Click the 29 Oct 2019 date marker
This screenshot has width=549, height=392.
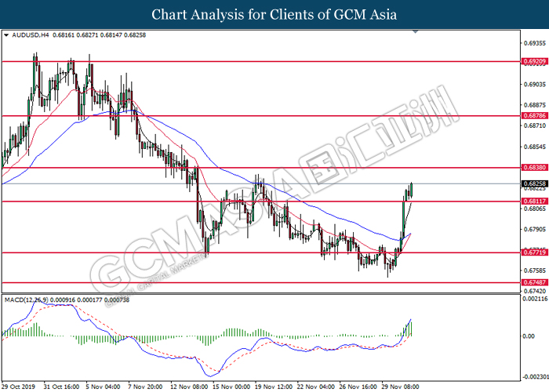(x=19, y=387)
